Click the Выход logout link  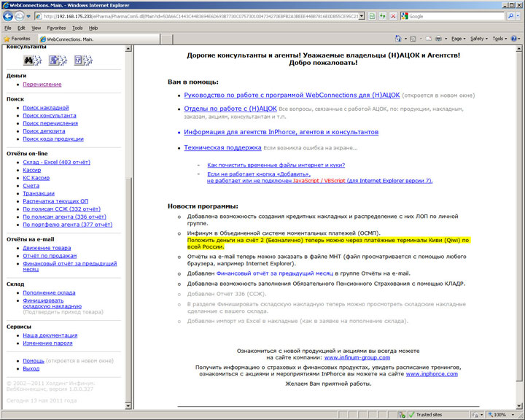[31, 369]
